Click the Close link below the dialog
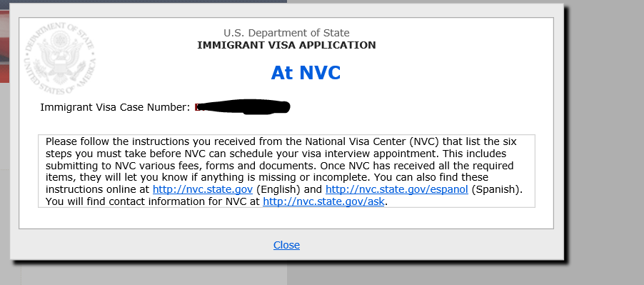644x285 pixels. 286,245
